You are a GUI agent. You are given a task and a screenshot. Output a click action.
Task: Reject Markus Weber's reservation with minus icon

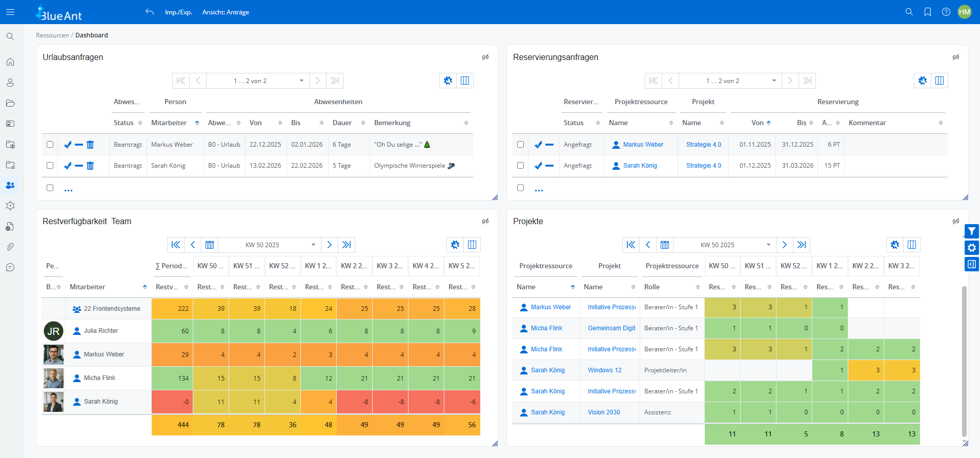click(549, 145)
